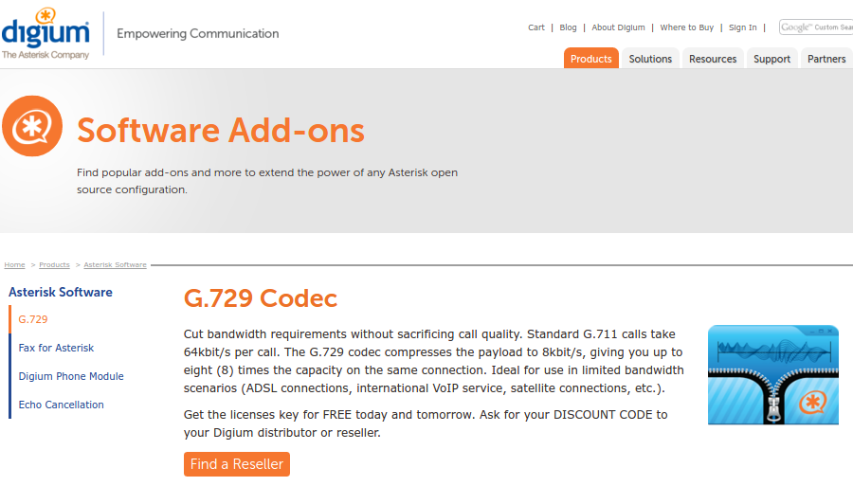The image size is (853, 504).
Task: Focus the Google Custom Search field
Action: [x=816, y=27]
